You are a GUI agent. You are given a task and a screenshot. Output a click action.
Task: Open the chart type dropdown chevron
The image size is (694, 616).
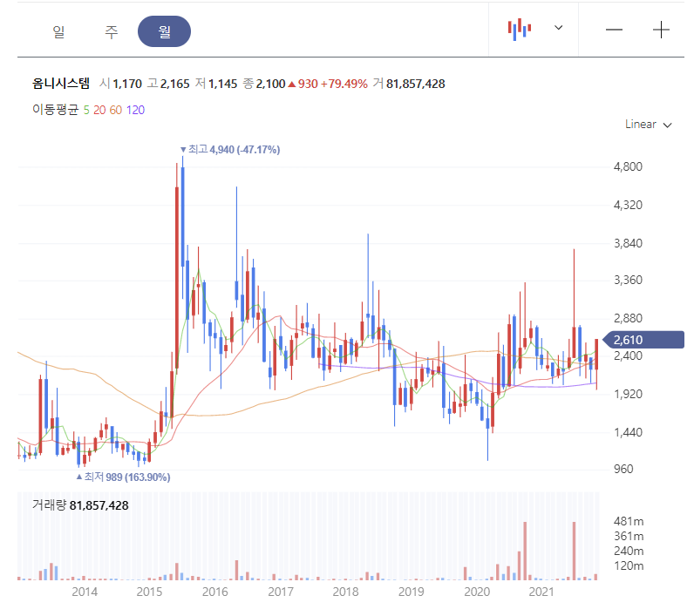(559, 27)
